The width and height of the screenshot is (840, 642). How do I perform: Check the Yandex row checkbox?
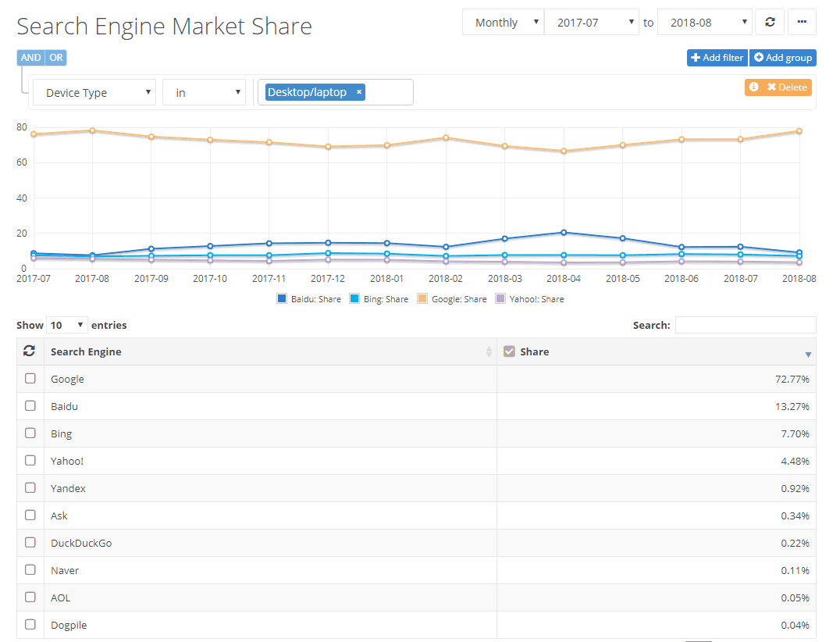click(x=30, y=487)
